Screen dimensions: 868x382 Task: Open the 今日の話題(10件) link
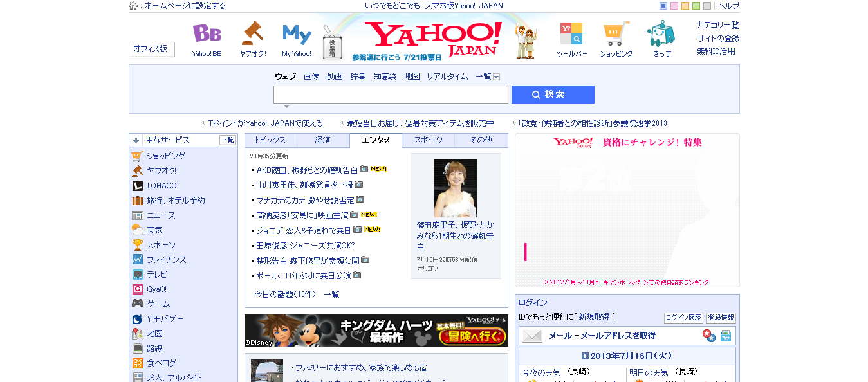pos(285,295)
